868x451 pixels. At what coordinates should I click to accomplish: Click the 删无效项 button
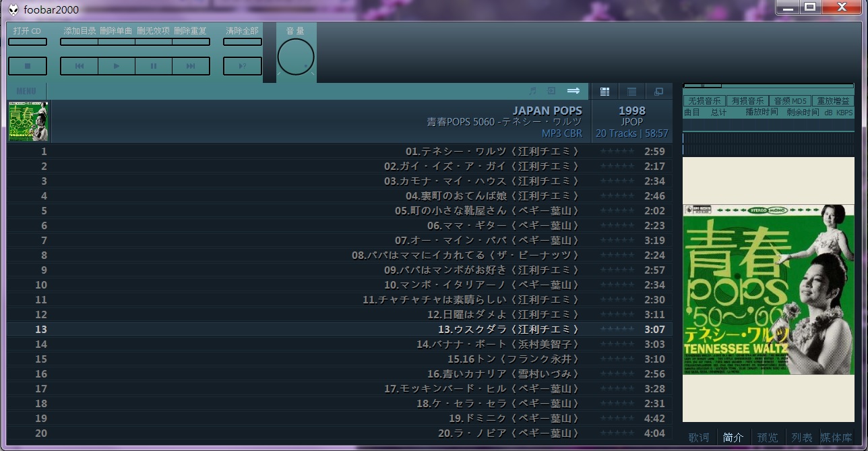click(154, 42)
